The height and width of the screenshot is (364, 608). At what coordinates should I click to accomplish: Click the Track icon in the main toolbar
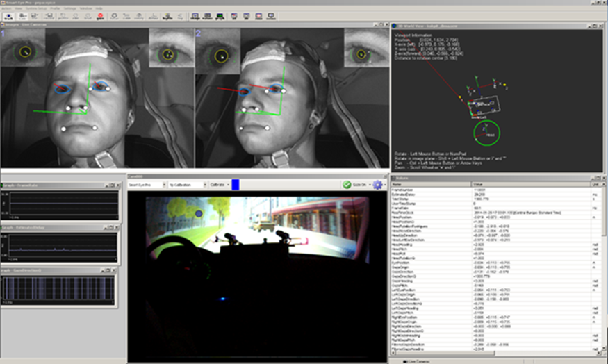9,15
